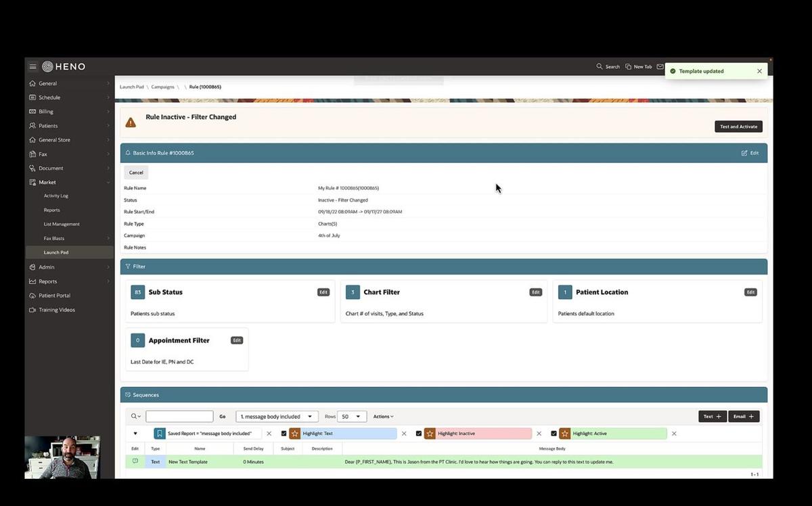Click the funnel icon on the Filter header
Viewport: 812px width, 506px height.
[x=129, y=266]
